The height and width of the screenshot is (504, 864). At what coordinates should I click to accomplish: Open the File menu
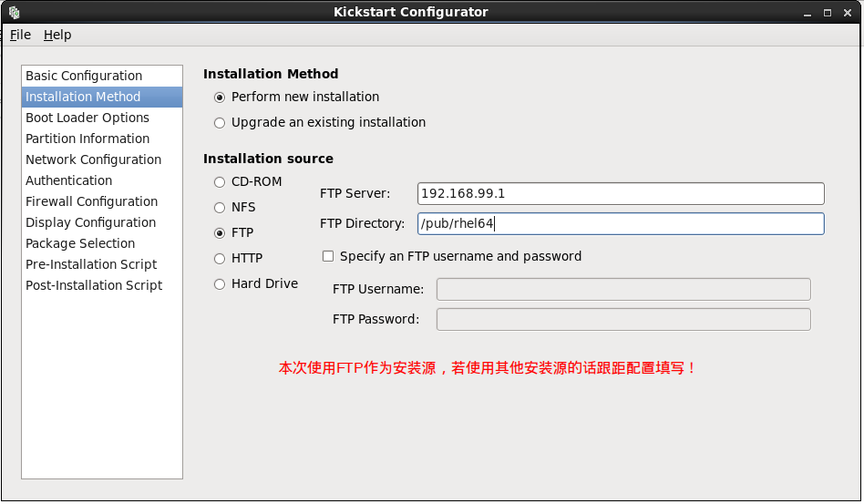[x=20, y=35]
